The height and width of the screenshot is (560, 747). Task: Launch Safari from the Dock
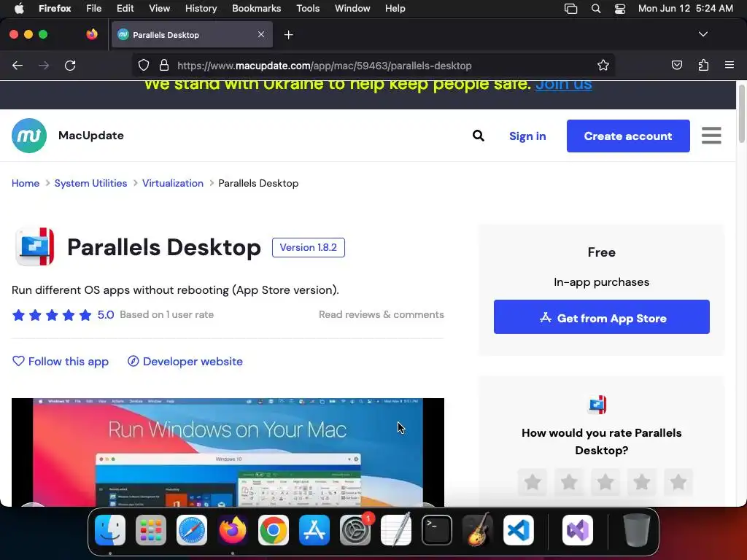(192, 530)
